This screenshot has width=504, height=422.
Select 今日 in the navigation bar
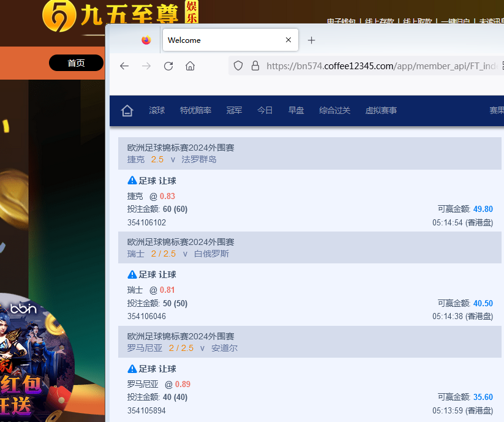point(265,111)
